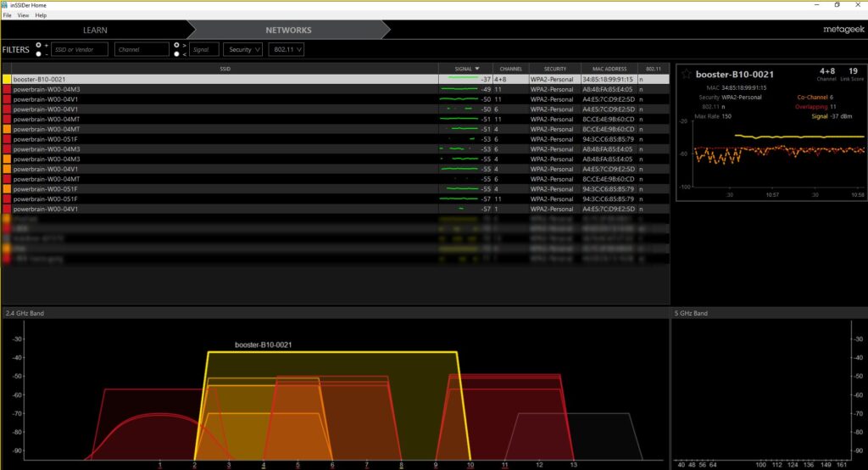Click the inSSIDer app icon in title bar
This screenshot has height=470, width=868.
pyautogui.click(x=4, y=5)
